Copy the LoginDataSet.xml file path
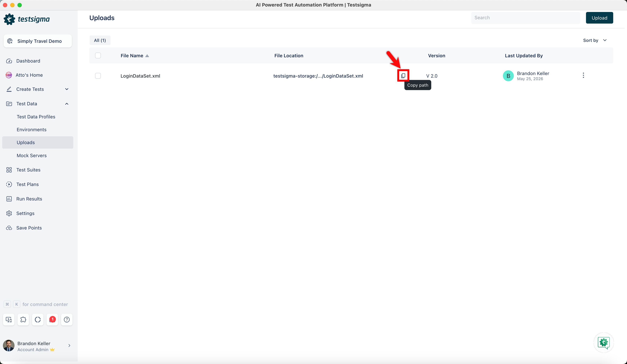The width and height of the screenshot is (627, 364). [x=403, y=76]
